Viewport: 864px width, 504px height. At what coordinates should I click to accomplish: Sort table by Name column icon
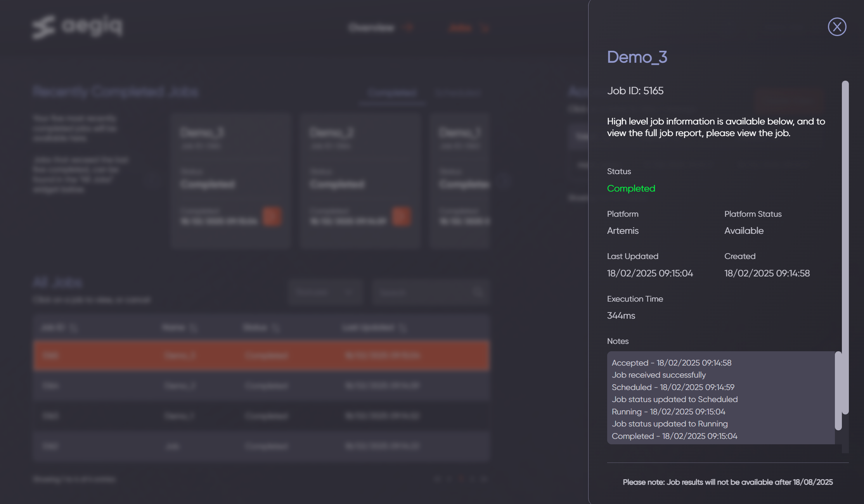pyautogui.click(x=193, y=328)
